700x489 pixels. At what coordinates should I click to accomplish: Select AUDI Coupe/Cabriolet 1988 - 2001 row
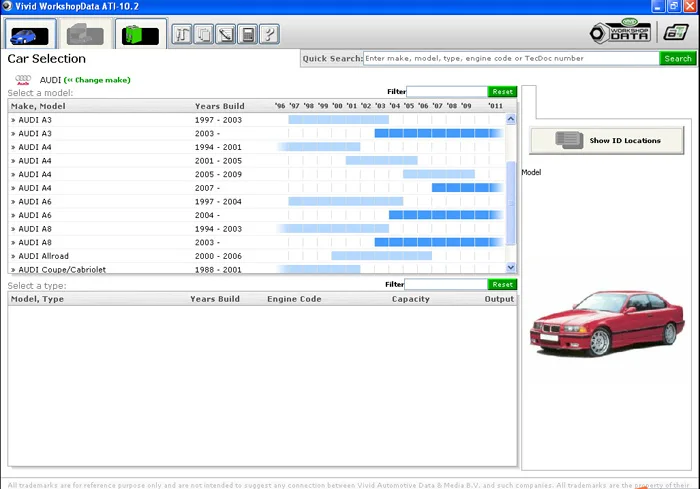(x=257, y=269)
